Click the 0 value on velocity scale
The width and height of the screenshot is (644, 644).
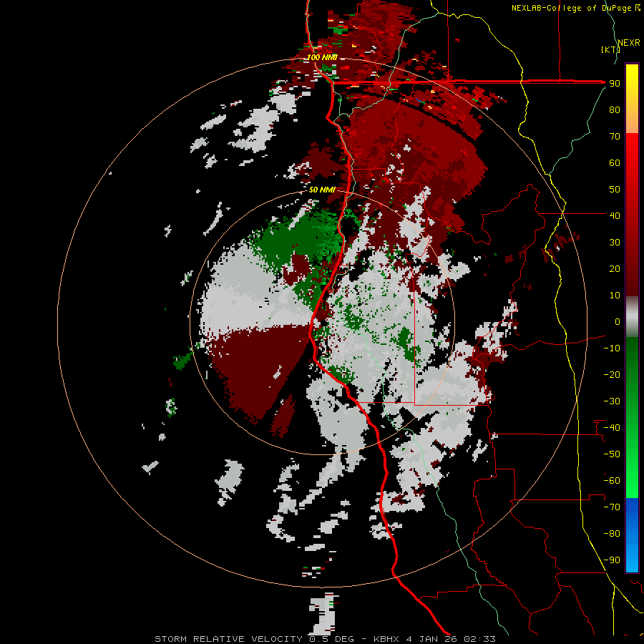pos(618,322)
